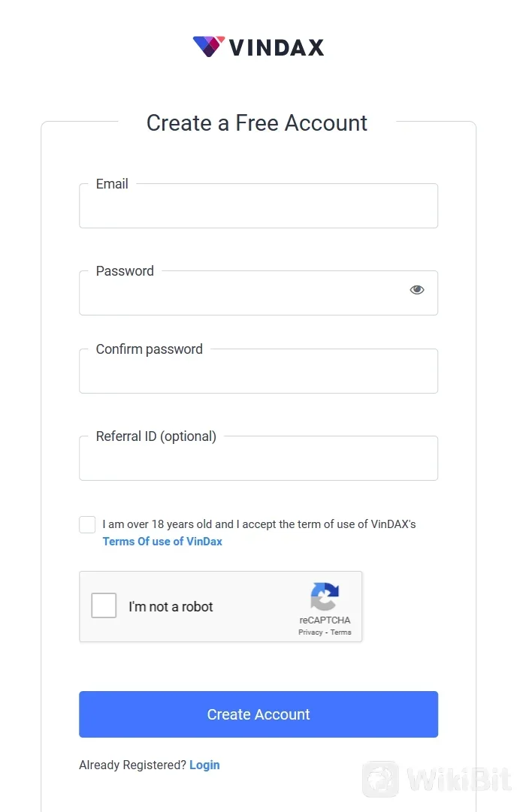Click the Create a Free Account heading
523x812 pixels.
(257, 123)
